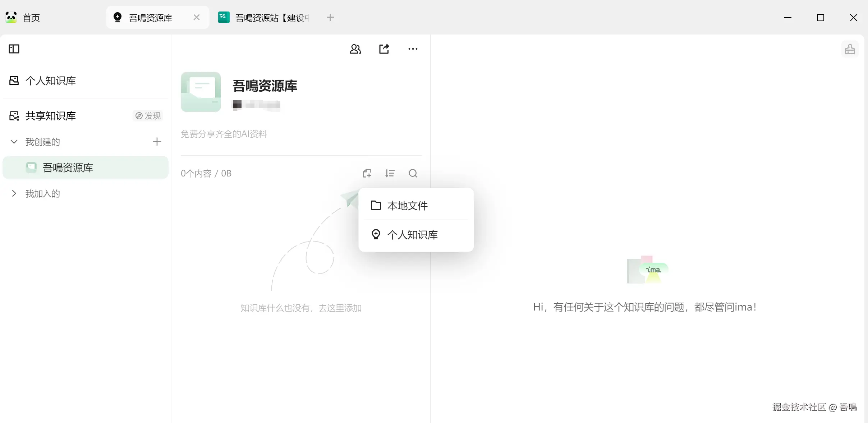Collapse the 我创建的 section
868x423 pixels.
coord(14,142)
